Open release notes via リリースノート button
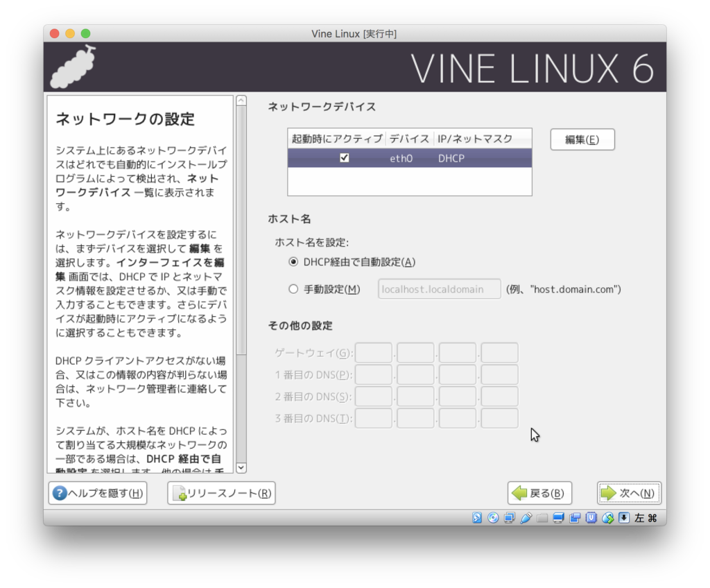The height and width of the screenshot is (588, 710). pos(221,493)
